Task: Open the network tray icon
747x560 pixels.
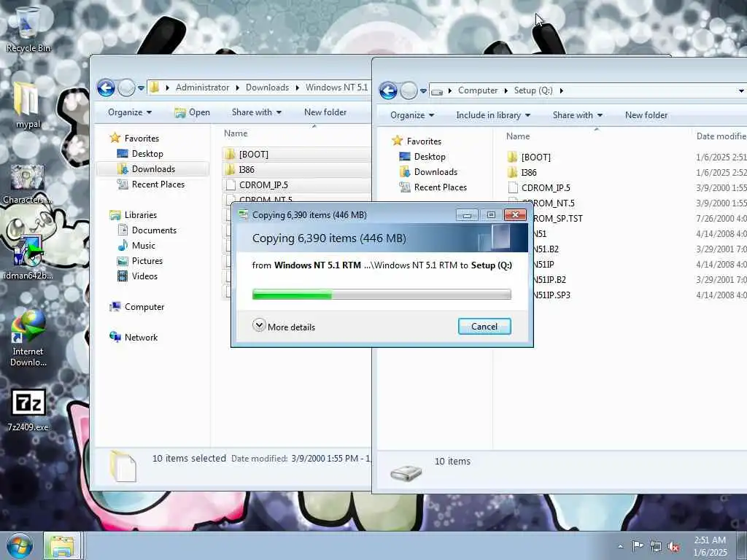Action: point(656,546)
